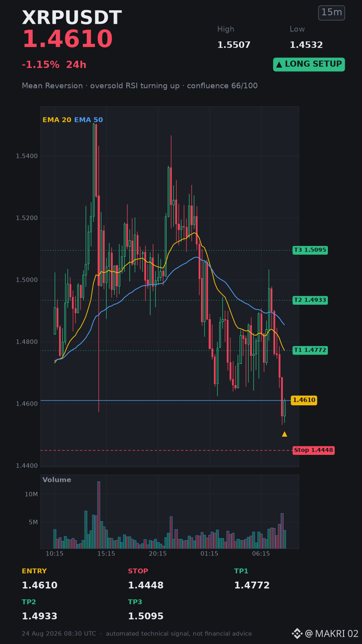Click the TP2 label
362x644 pixels.
pyautogui.click(x=29, y=602)
